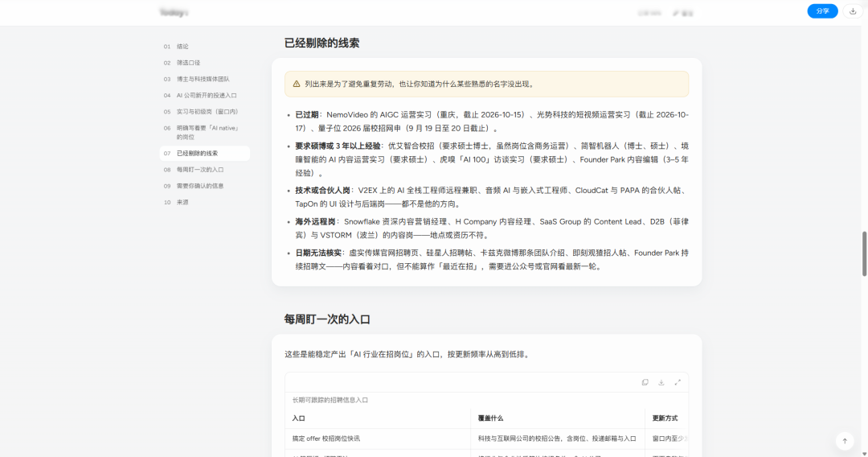Click the intro sentence 这些是能稳定产出

click(x=408, y=355)
